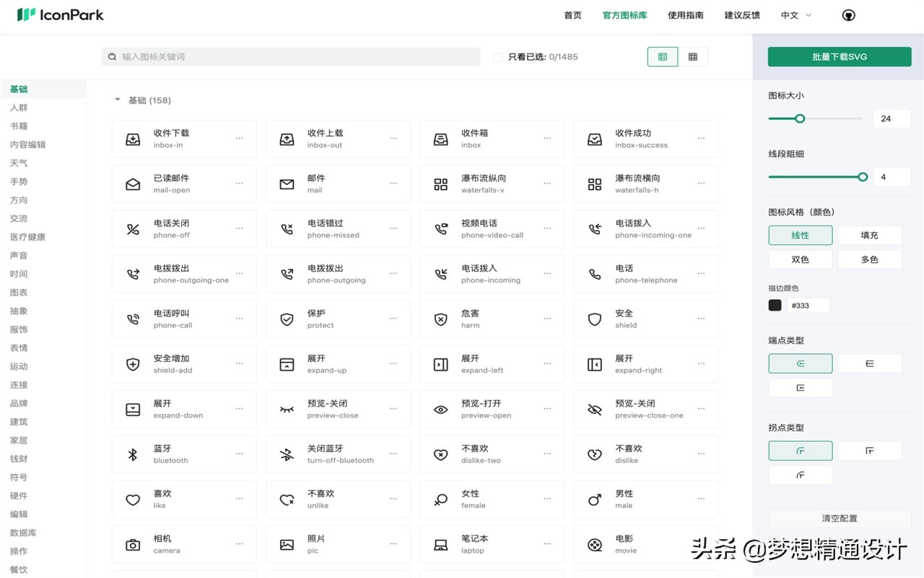Choose the 多色 icon style option
Viewport: 924px width, 578px height.
tap(869, 259)
